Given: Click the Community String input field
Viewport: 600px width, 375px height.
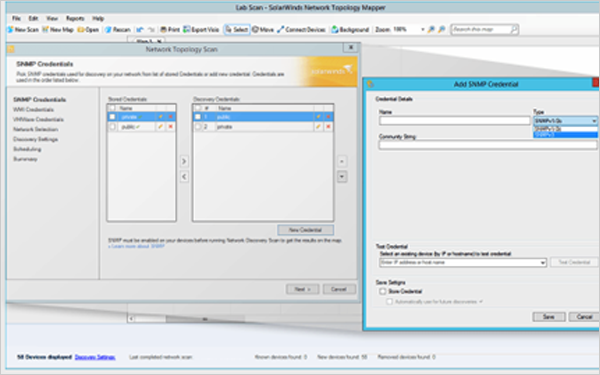Looking at the screenshot, I should click(488, 145).
